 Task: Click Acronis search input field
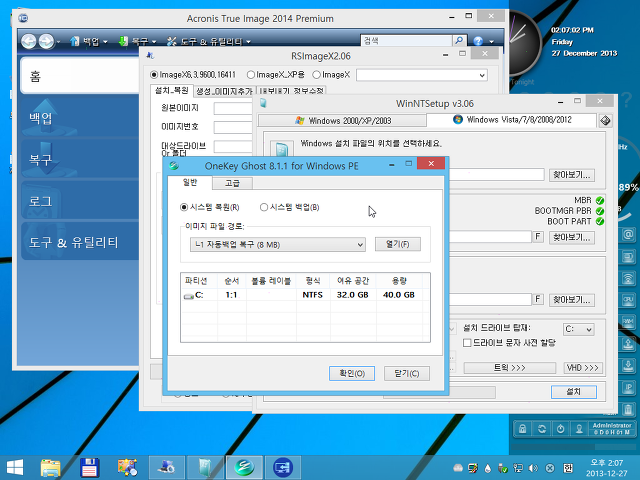407,41
